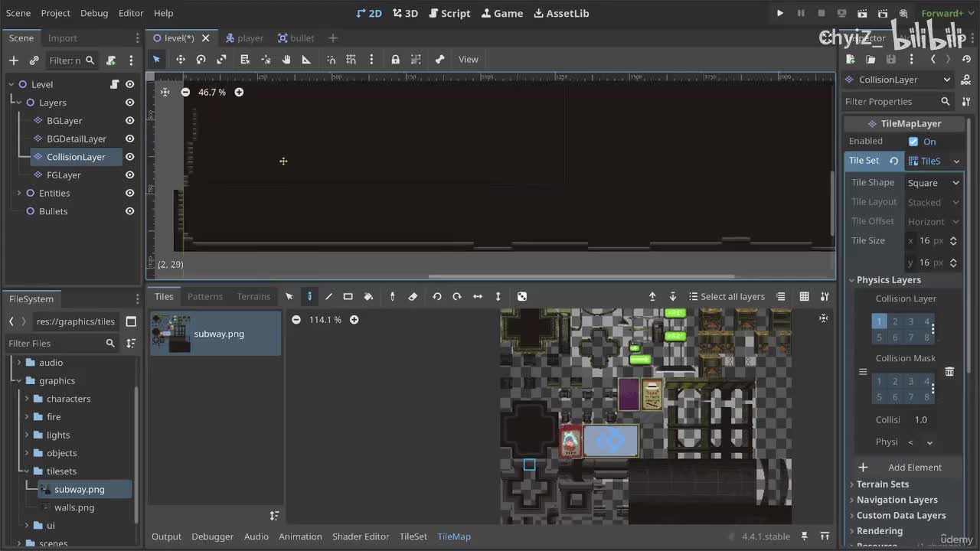Open the Script workspace
Viewport: 980px width, 551px height.
tap(449, 13)
